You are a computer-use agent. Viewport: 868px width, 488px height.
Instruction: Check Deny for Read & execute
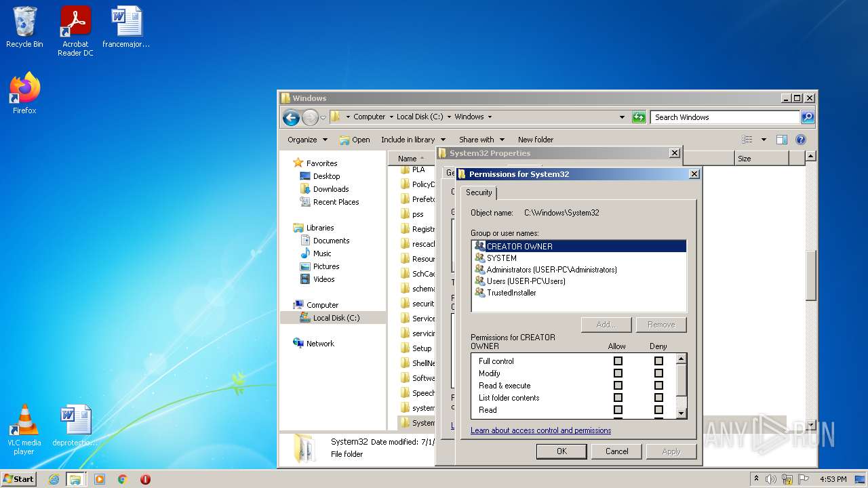point(658,386)
